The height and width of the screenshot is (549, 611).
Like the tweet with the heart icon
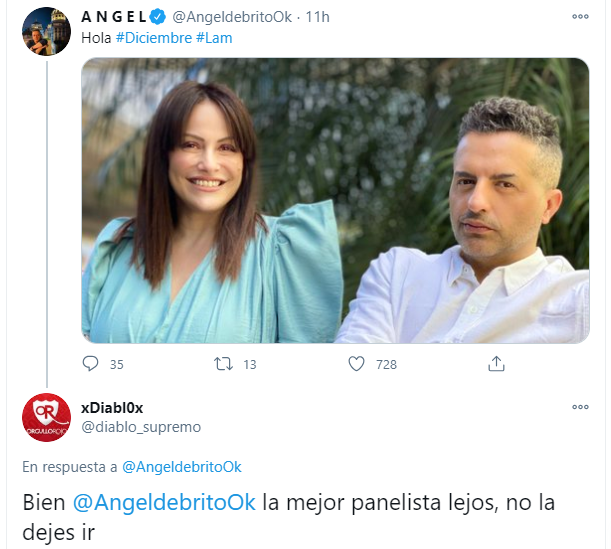pos(356,364)
